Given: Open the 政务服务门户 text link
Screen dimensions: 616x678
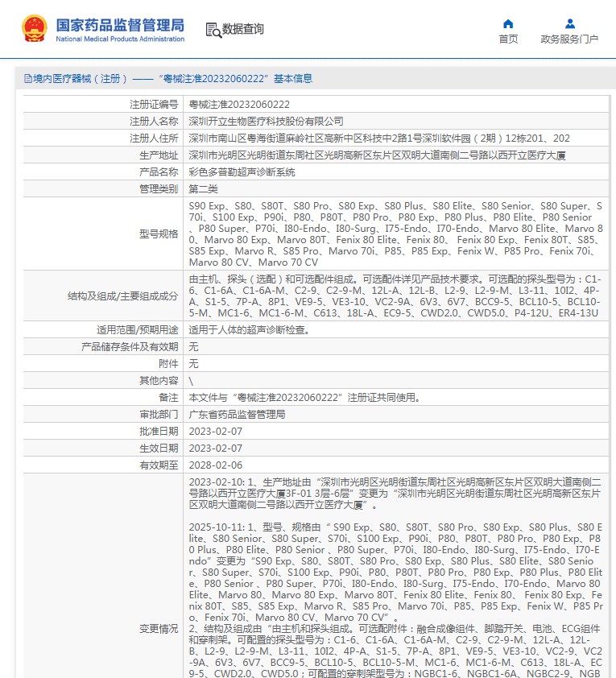Looking at the screenshot, I should (x=569, y=39).
